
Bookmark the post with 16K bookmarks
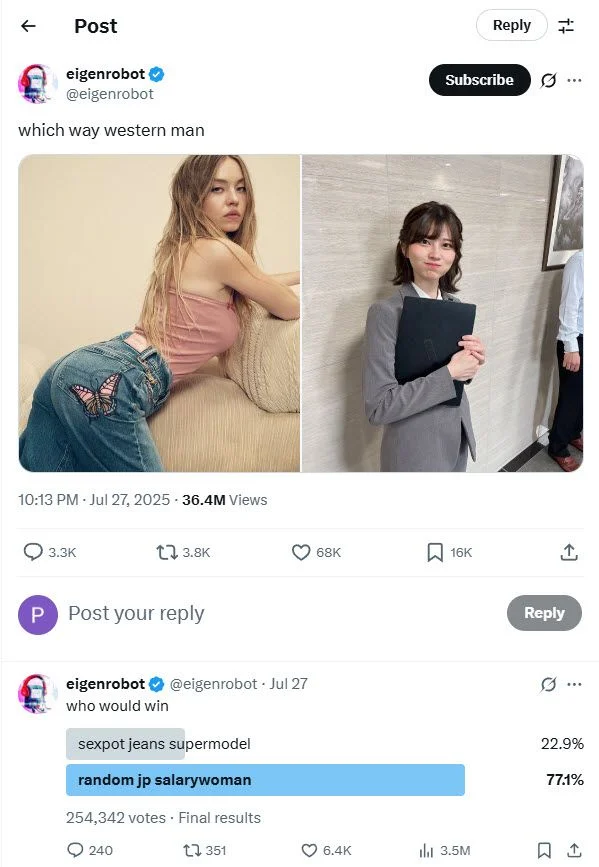(435, 552)
